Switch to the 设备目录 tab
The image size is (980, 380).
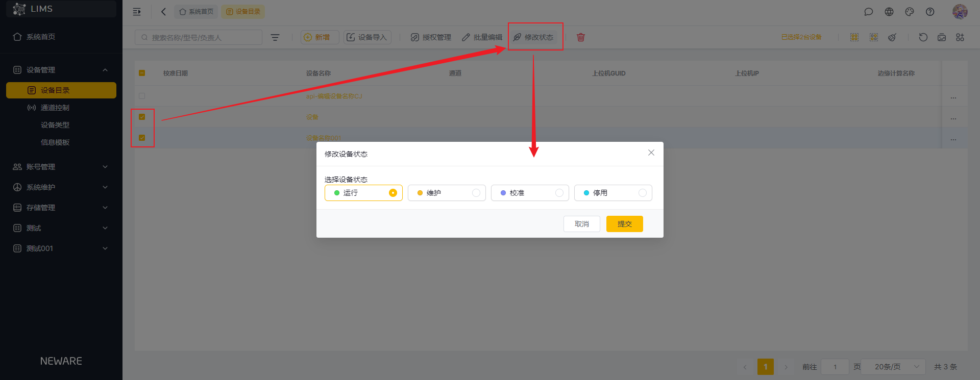click(243, 12)
